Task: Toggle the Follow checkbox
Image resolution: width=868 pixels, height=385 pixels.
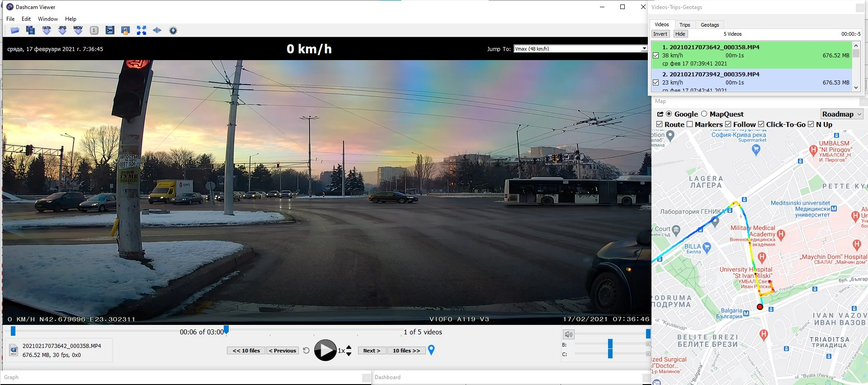Action: point(728,124)
